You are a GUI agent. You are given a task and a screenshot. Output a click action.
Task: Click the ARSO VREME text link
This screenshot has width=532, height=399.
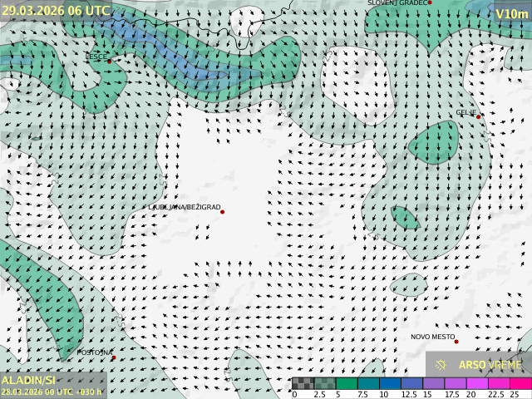(x=490, y=364)
